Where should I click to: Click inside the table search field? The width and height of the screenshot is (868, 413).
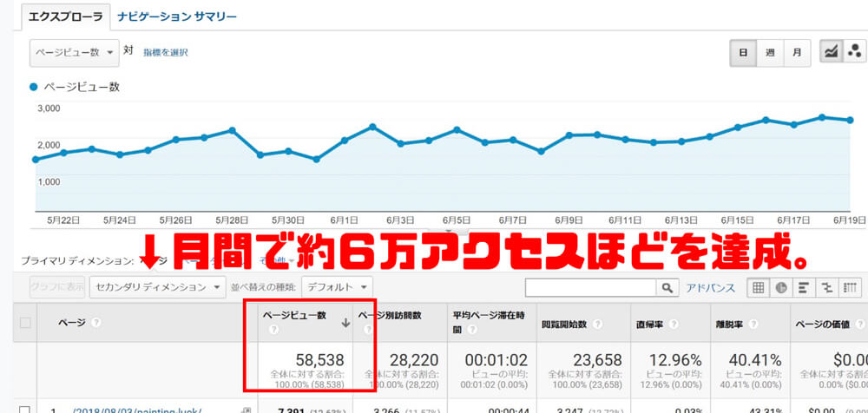point(590,287)
